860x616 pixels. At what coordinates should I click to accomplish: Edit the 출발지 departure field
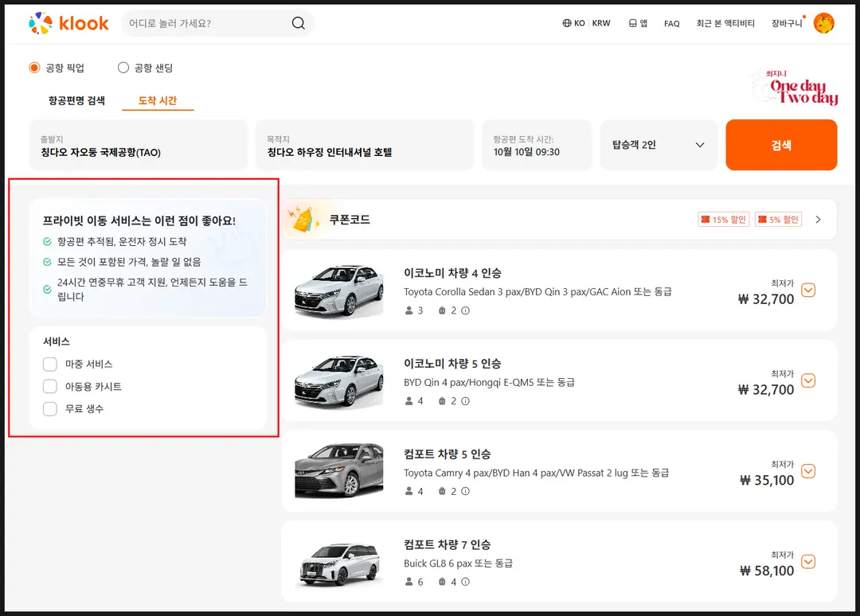click(139, 145)
